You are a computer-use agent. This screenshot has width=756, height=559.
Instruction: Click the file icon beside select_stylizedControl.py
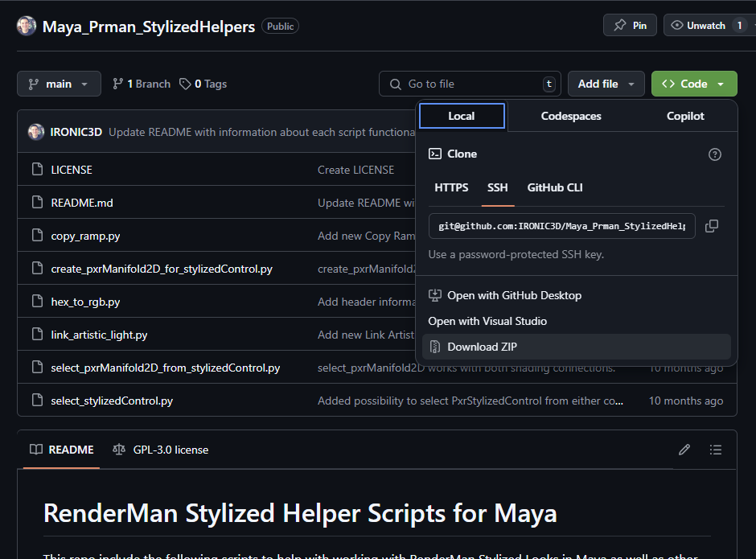(x=37, y=401)
